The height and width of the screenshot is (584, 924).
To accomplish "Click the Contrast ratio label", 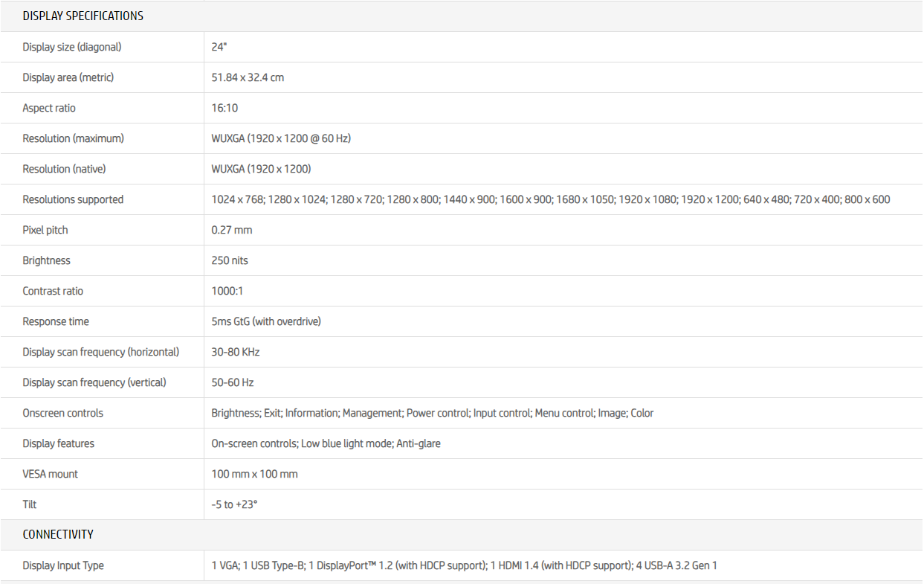I will pos(53,291).
